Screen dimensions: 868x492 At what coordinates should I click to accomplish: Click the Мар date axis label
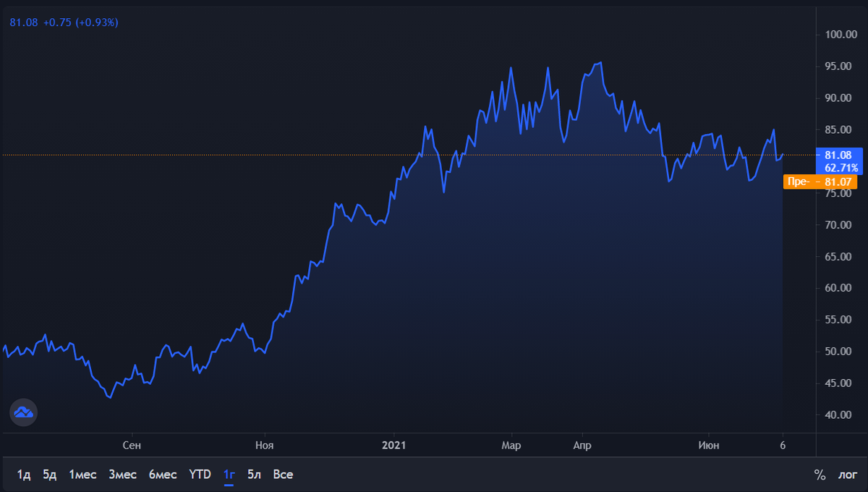click(511, 446)
